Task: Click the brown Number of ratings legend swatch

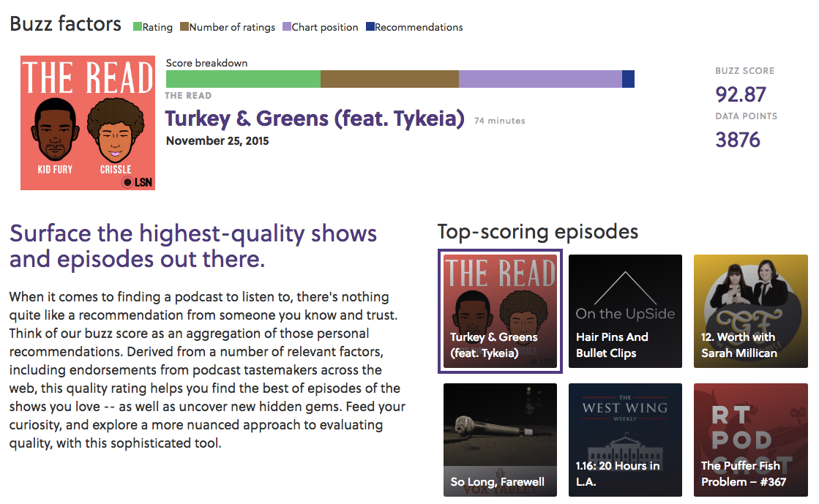Action: [x=184, y=26]
